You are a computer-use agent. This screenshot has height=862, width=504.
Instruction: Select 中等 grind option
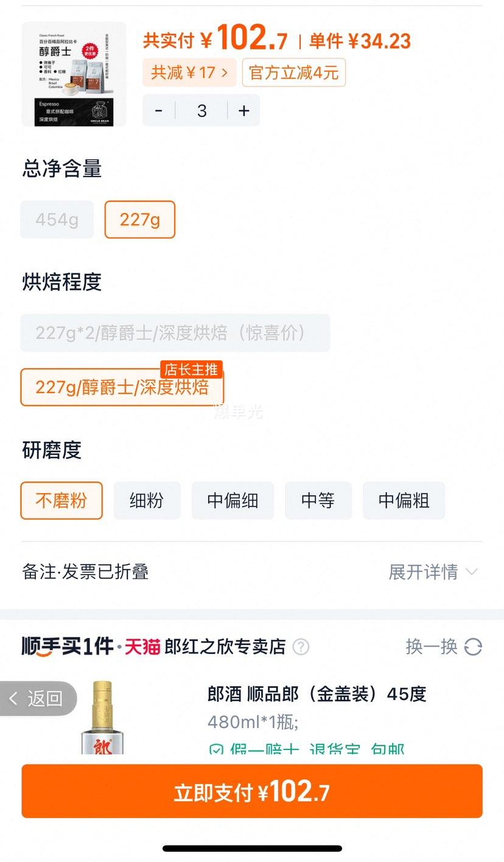tap(318, 500)
